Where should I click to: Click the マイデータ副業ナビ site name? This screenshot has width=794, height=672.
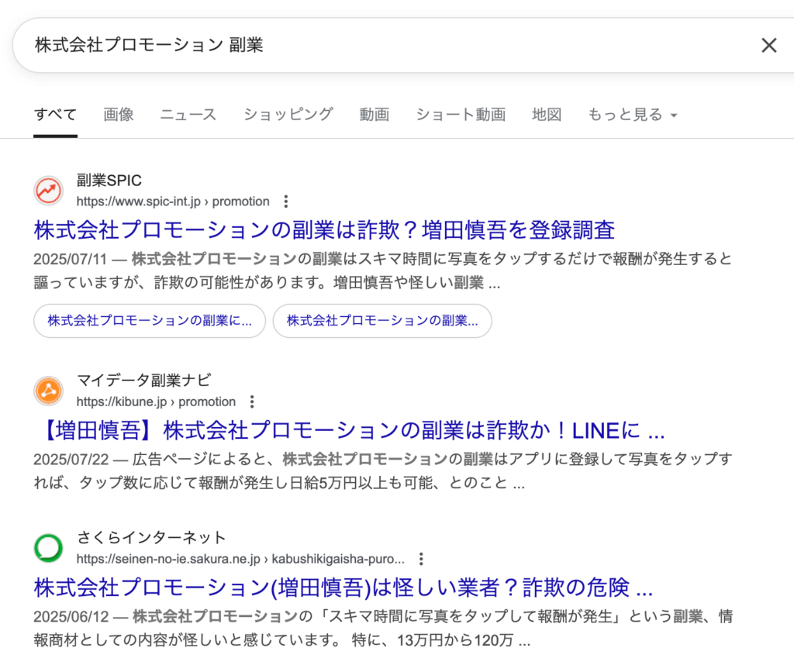(143, 380)
